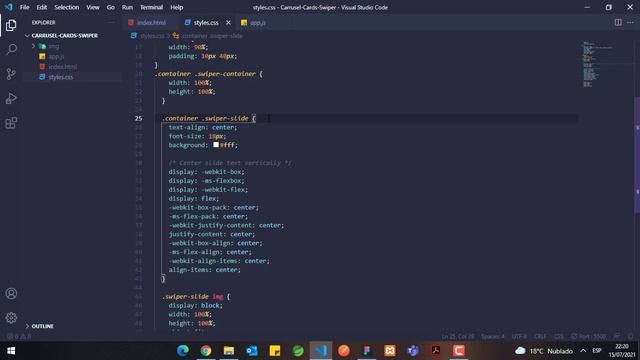Screen dimensions: 640x360
Task: Open the weather widget 18°C Nublado
Action: (x=544, y=351)
